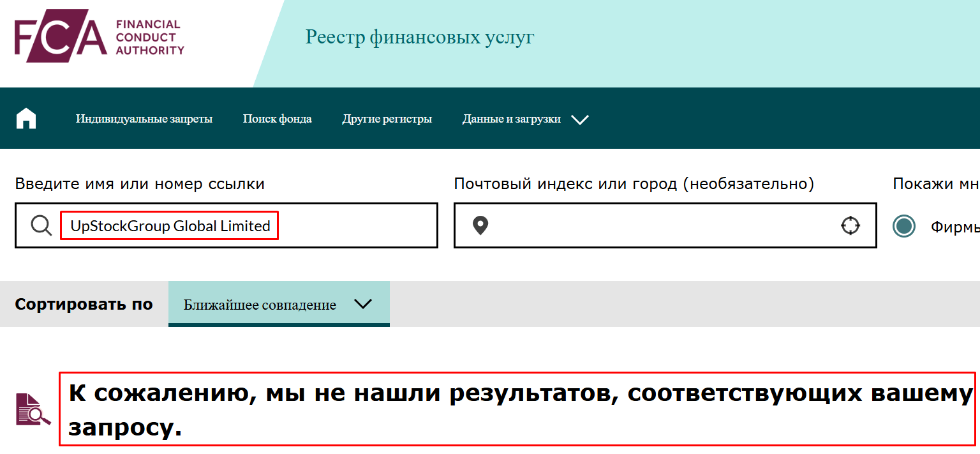
Task: Expand the Данные и загрузки dropdown
Action: pos(524,119)
